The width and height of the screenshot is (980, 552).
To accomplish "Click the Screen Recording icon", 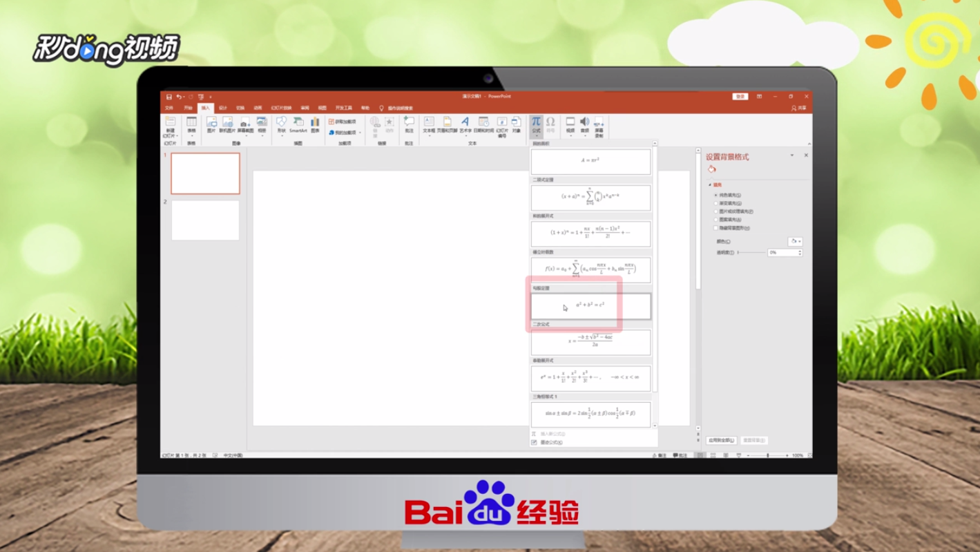I will coord(599,122).
